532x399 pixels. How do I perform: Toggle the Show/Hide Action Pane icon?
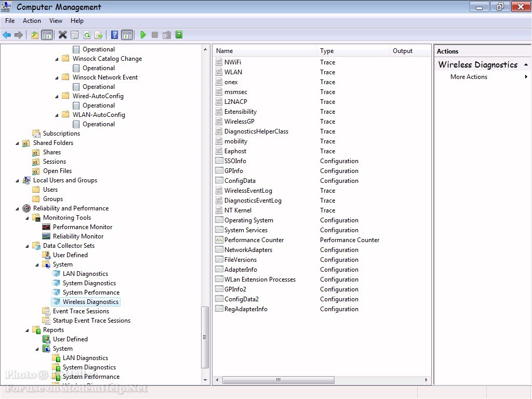[x=127, y=35]
